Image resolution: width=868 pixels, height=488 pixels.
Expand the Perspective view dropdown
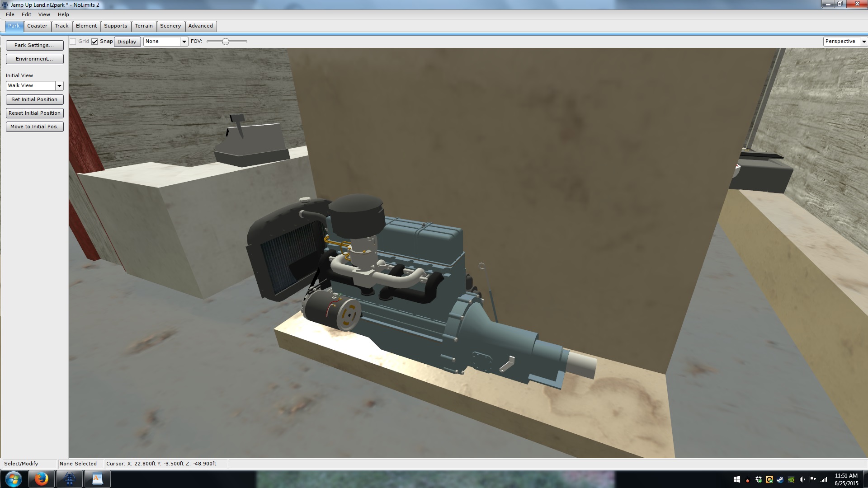pyautogui.click(x=863, y=42)
